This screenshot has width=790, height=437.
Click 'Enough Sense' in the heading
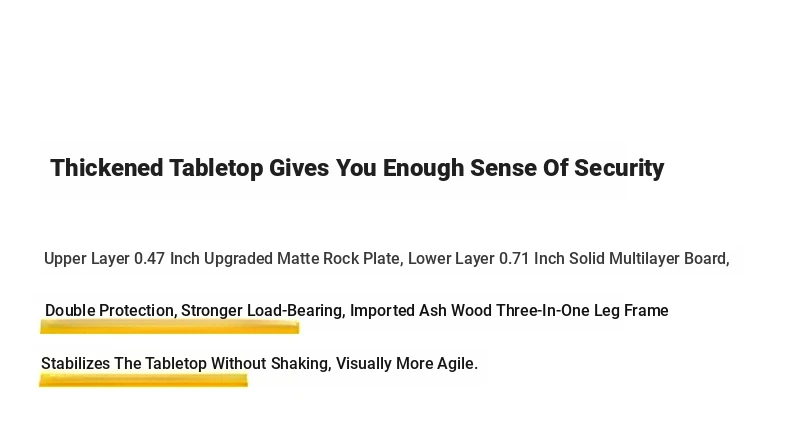pos(459,168)
